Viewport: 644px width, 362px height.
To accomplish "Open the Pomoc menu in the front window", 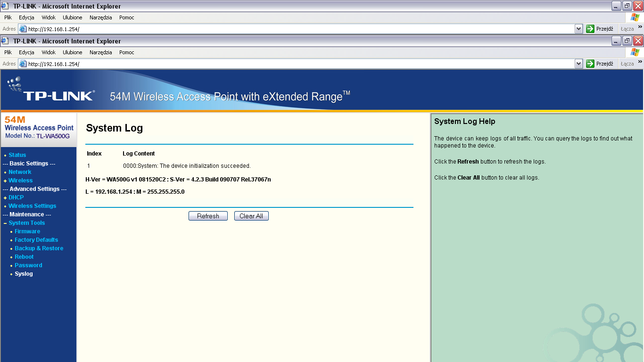I will 127,52.
